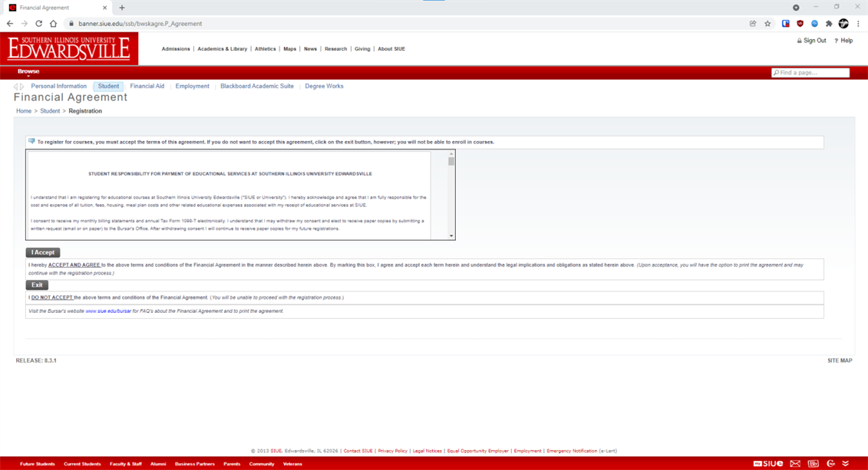Open the puzzle-piece Extensions menu
Screen dimensions: 868x470
click(829, 24)
